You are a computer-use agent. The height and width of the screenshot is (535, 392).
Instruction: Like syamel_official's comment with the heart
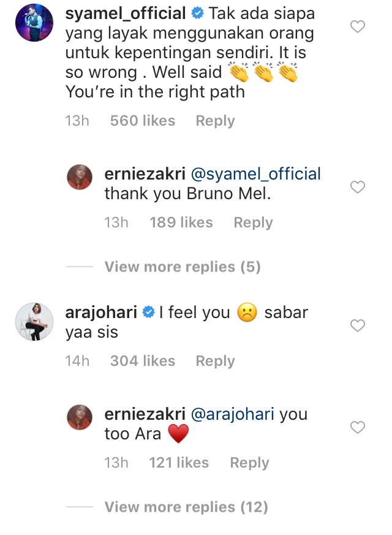pos(356,26)
